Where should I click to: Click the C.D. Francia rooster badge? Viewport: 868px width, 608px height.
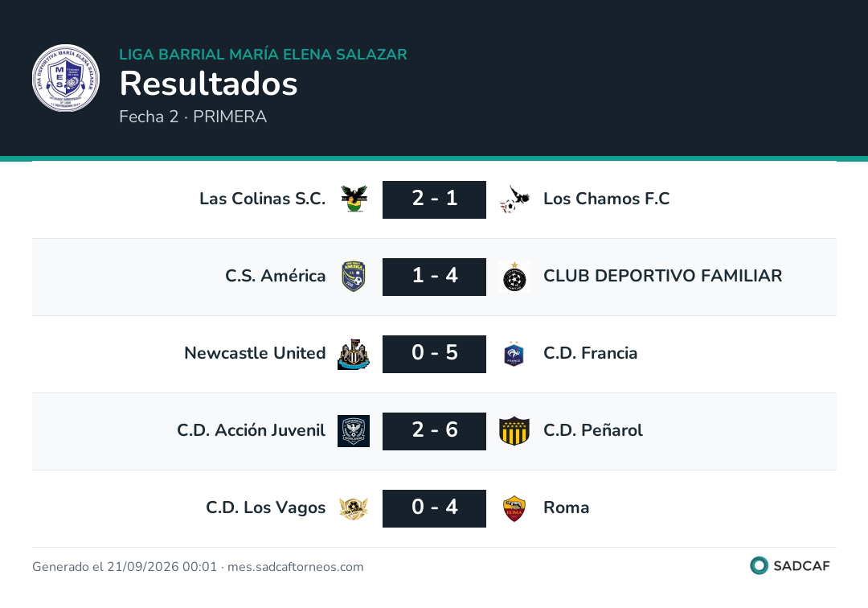point(514,354)
